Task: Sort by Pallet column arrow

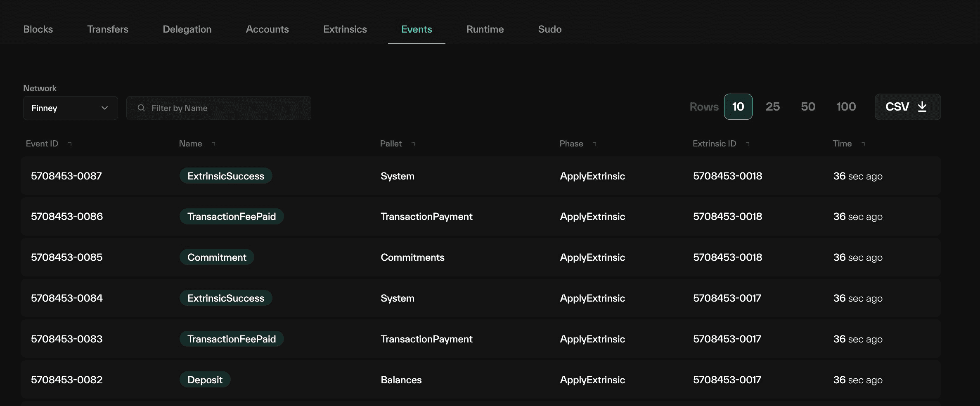Action: tap(413, 144)
